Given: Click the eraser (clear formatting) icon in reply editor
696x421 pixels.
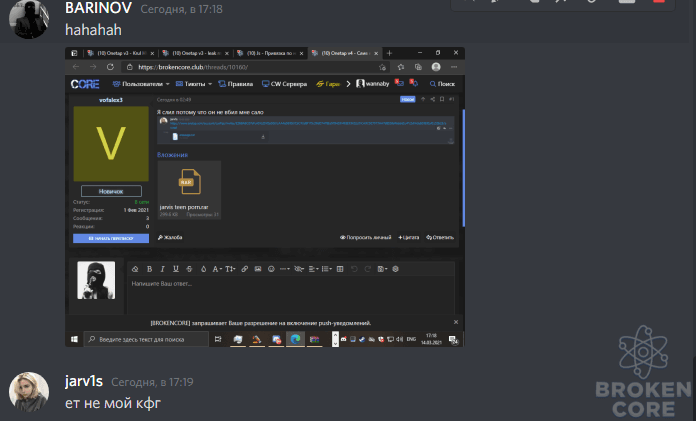Looking at the screenshot, I should (135, 269).
